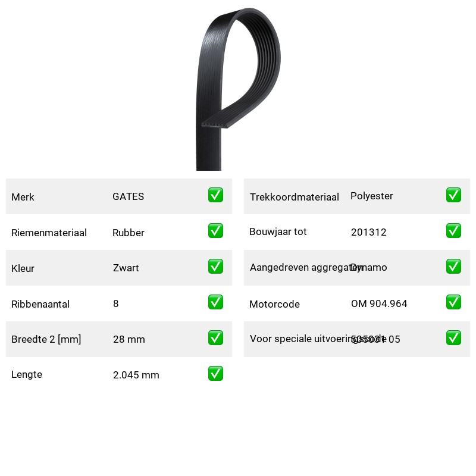476x476 pixels.
Task: Click the green checkmark in the Riemenmateriaal row
Action: 215,231
